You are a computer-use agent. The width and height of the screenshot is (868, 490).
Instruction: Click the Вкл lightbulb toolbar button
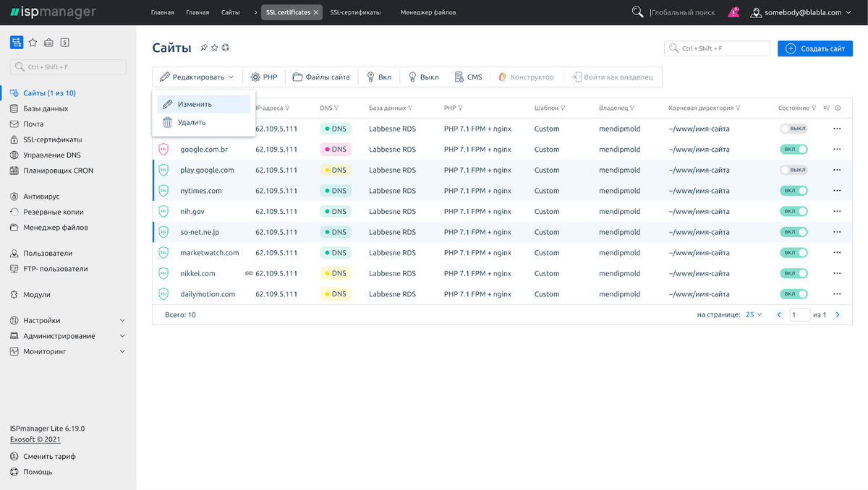tap(379, 77)
